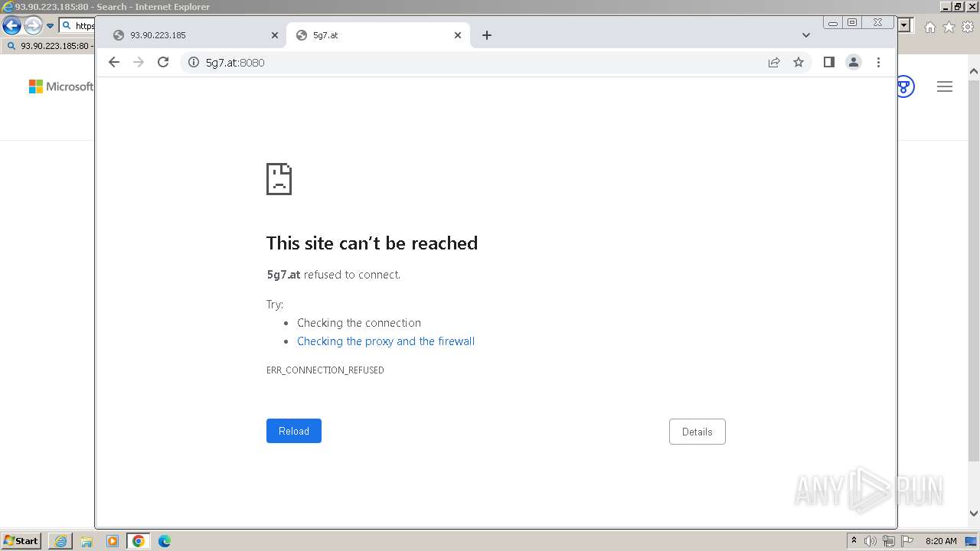Open the Chrome profile avatar

click(854, 62)
